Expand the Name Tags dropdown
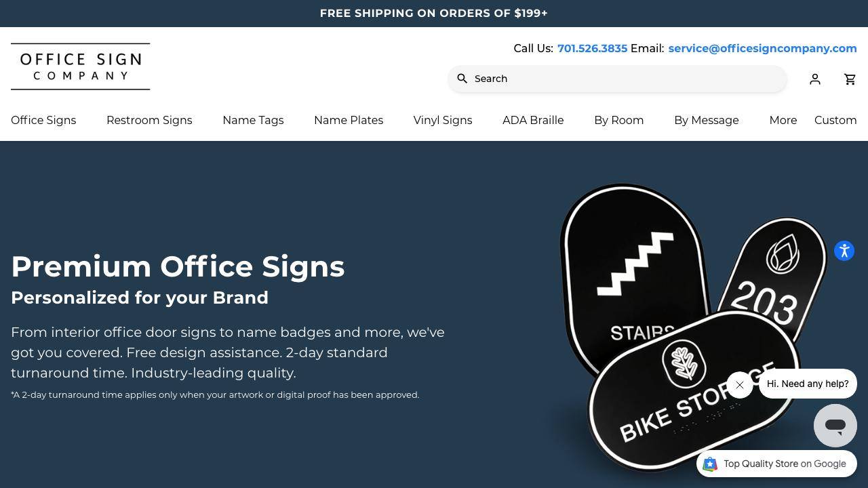Viewport: 868px width, 488px height. point(253,121)
